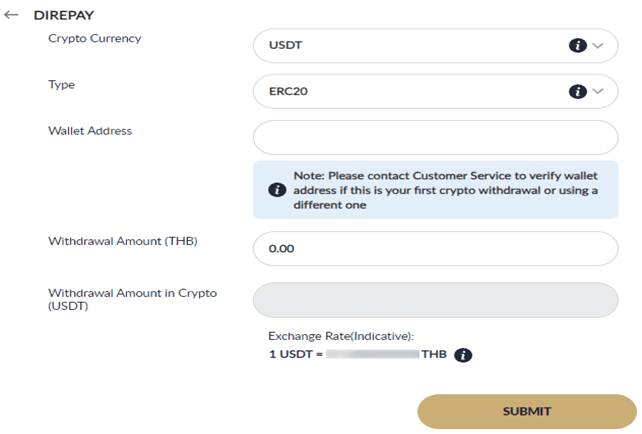
Task: Click info icon beside exchange rate THB
Action: (463, 355)
